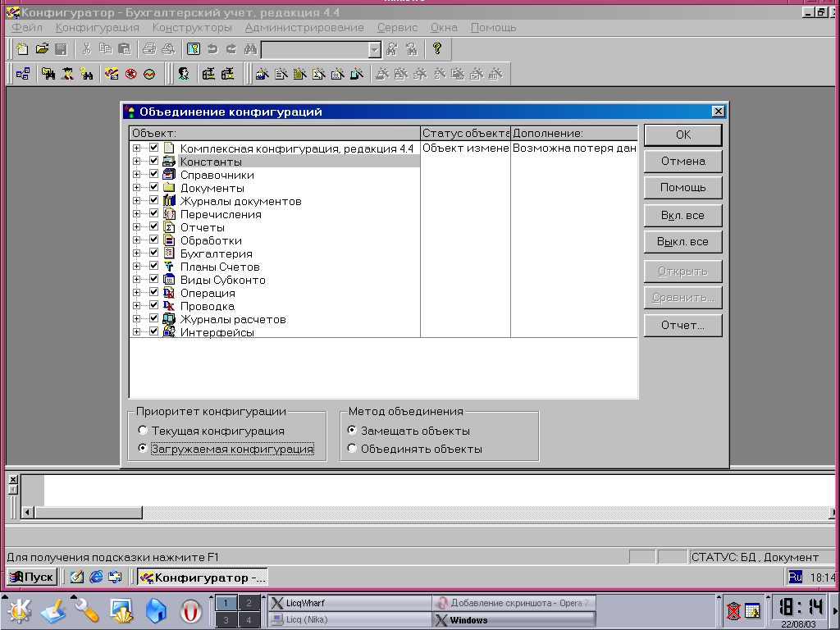The width and height of the screenshot is (840, 630).
Task: Expand the Журналы расчетов node
Action: pos(137,319)
